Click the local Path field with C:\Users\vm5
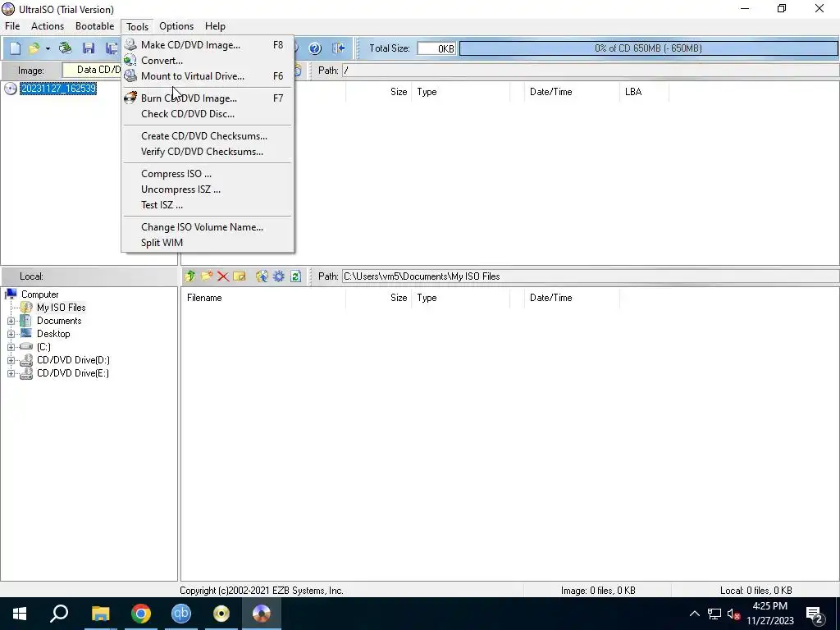The height and width of the screenshot is (630, 840). [x=591, y=276]
